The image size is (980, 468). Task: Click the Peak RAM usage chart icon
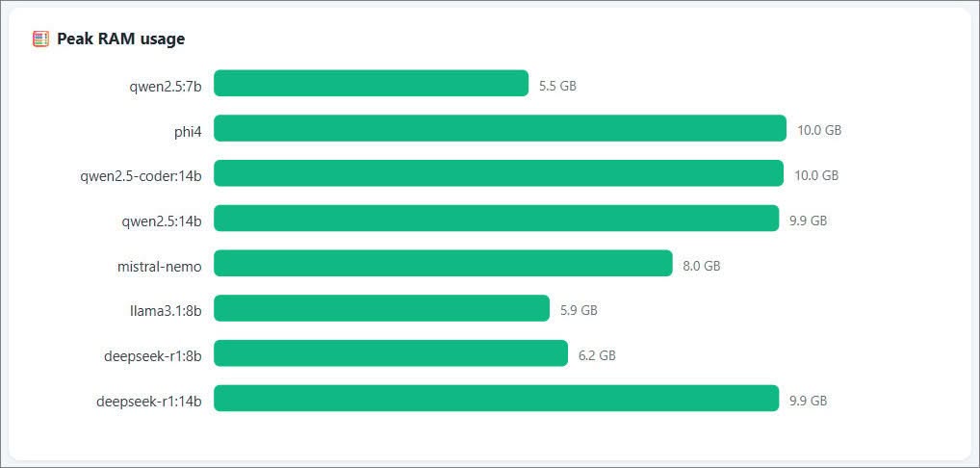(x=40, y=39)
